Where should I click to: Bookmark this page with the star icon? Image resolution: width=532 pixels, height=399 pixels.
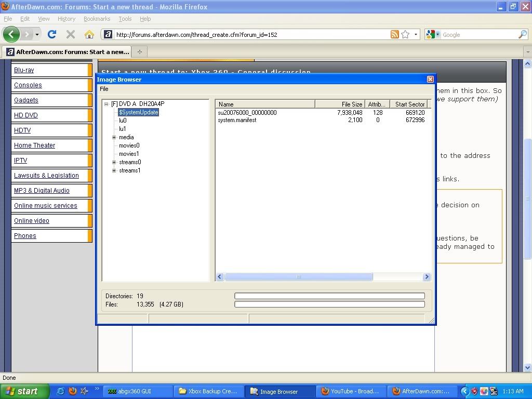point(405,34)
